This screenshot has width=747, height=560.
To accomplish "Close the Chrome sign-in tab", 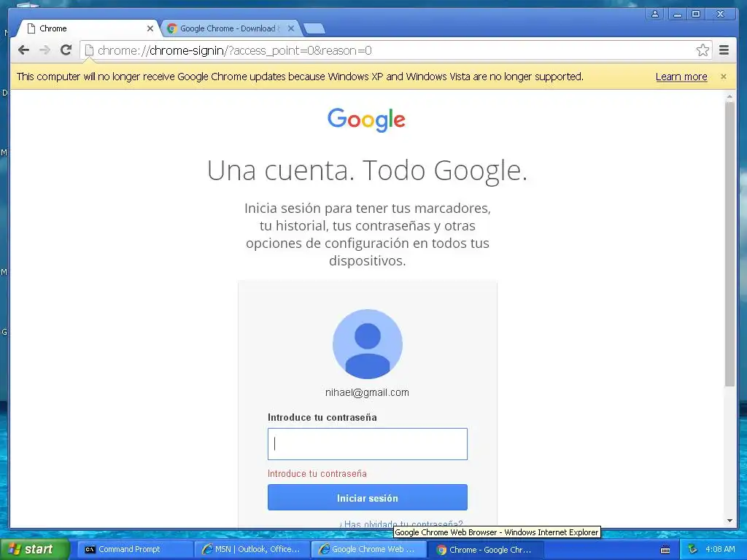I will (150, 28).
